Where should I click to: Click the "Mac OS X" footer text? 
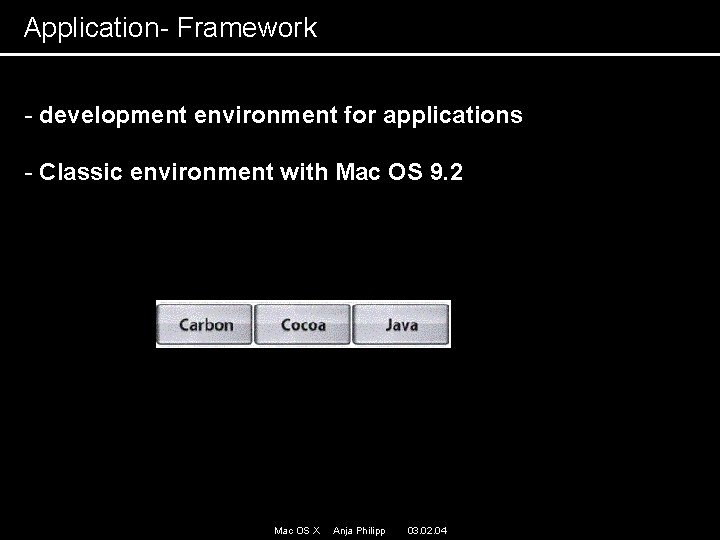pos(297,531)
